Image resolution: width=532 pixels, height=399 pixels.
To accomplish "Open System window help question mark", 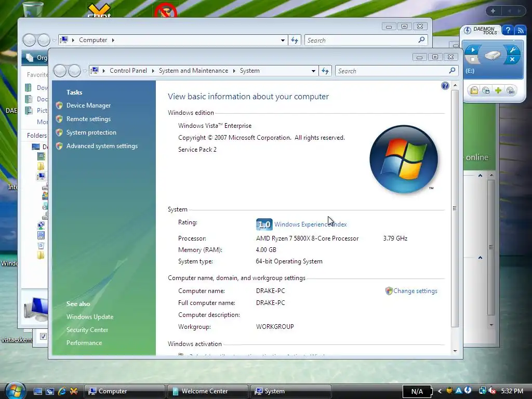I will pyautogui.click(x=445, y=86).
